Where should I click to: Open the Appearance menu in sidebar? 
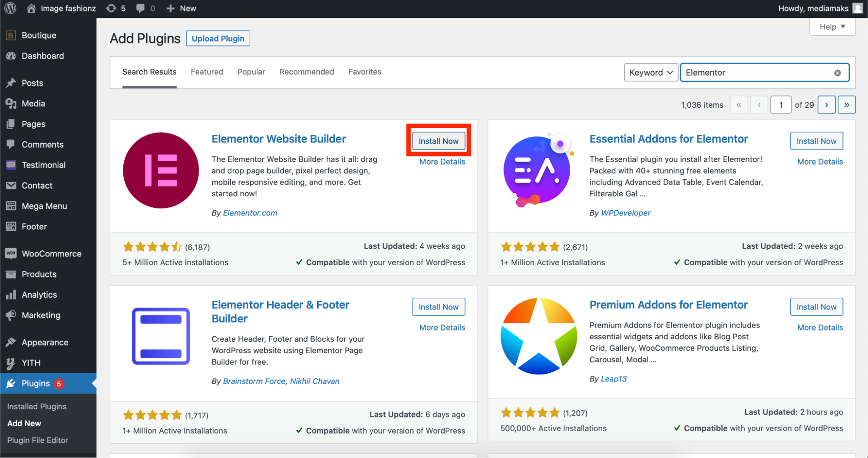pyautogui.click(x=45, y=342)
